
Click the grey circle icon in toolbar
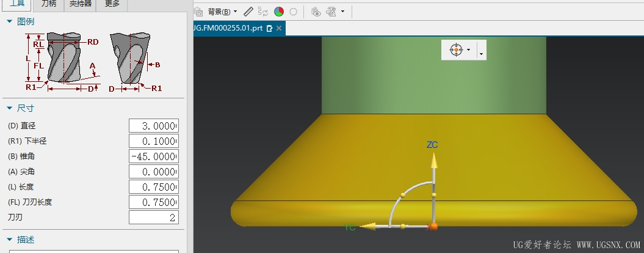(293, 12)
